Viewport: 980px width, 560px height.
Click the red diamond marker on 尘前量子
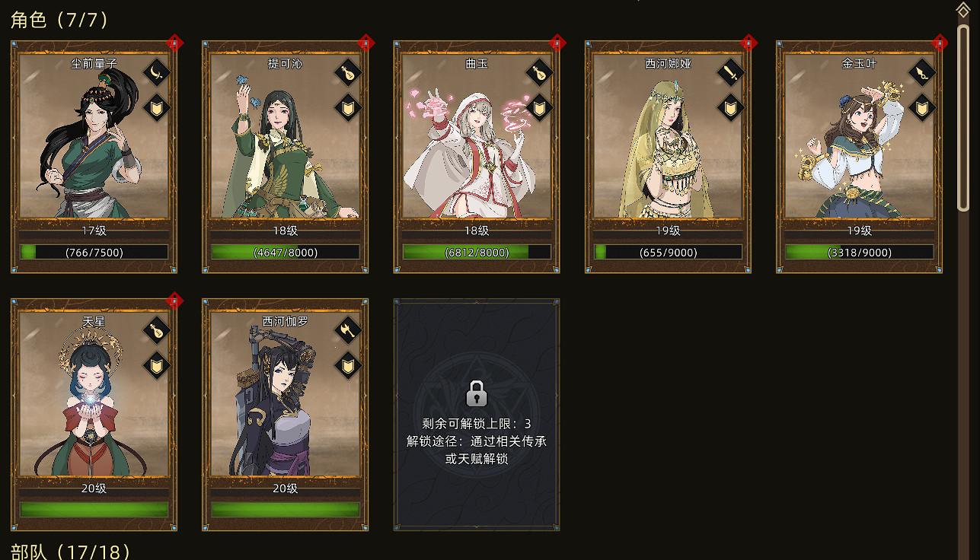tap(175, 42)
